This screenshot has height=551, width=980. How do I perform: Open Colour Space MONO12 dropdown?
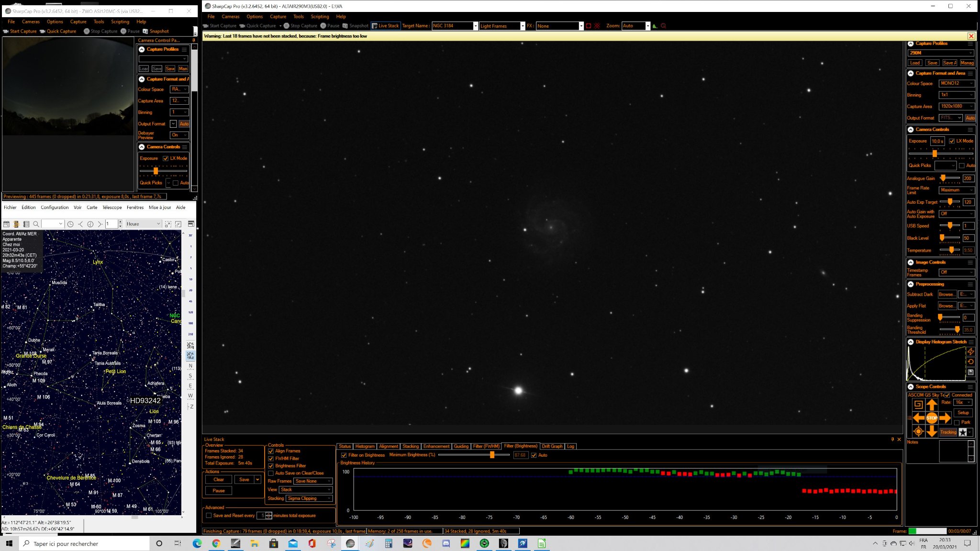click(956, 83)
